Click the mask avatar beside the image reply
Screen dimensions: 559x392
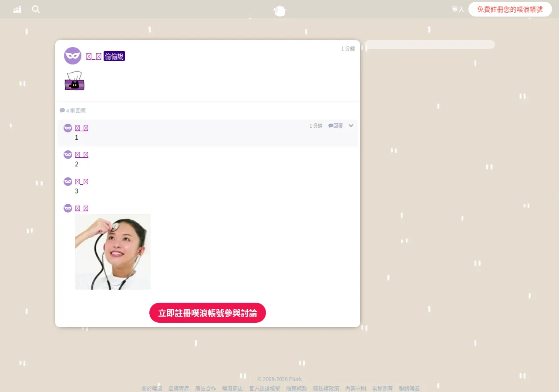[68, 208]
